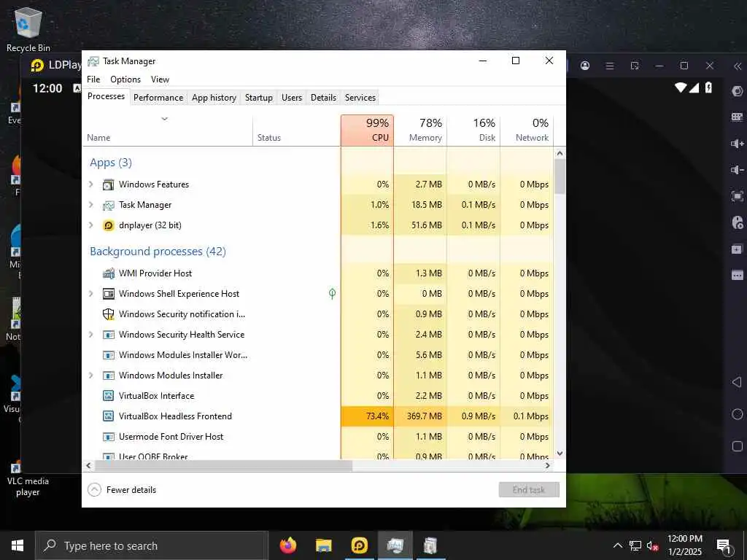Click LDPlayer volume up sidebar icon
The image size is (747, 560).
(737, 144)
